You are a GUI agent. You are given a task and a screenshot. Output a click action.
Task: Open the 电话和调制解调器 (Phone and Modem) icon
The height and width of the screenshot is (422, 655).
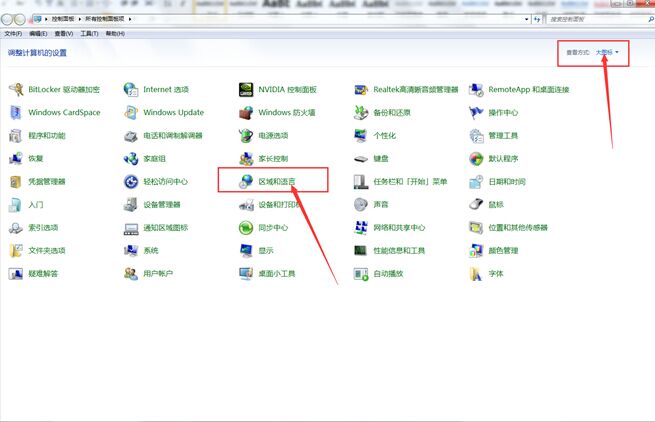[x=131, y=135]
